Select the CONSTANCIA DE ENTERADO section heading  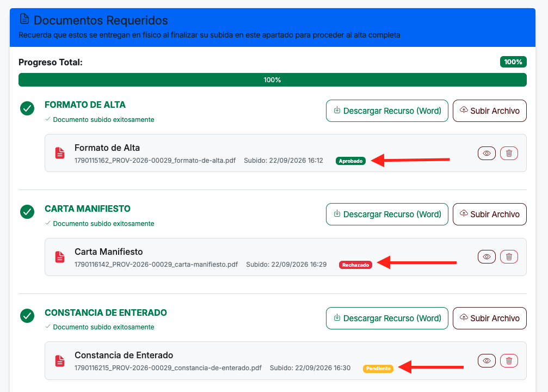point(106,313)
